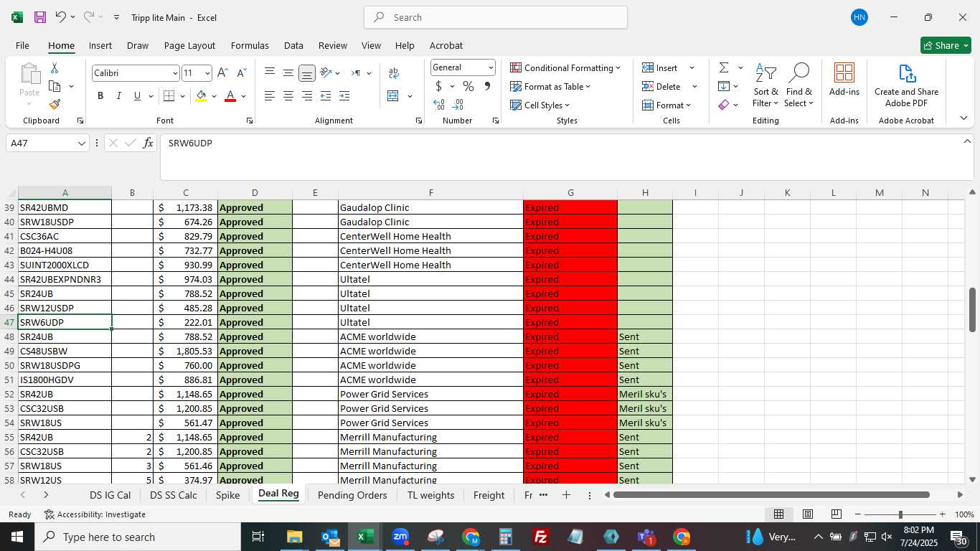Switch to Page Break Preview

(x=836, y=514)
